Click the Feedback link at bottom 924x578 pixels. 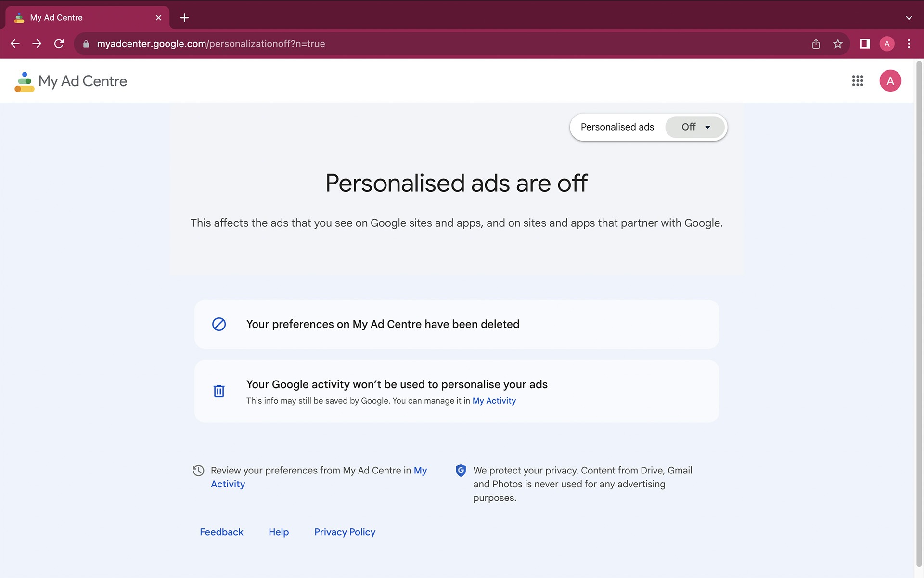click(x=221, y=532)
